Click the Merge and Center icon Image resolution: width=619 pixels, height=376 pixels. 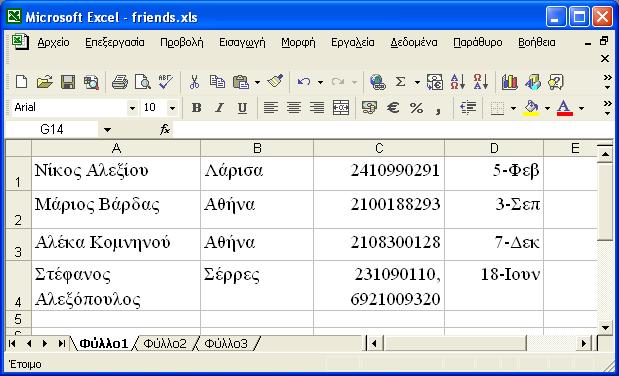coord(341,107)
